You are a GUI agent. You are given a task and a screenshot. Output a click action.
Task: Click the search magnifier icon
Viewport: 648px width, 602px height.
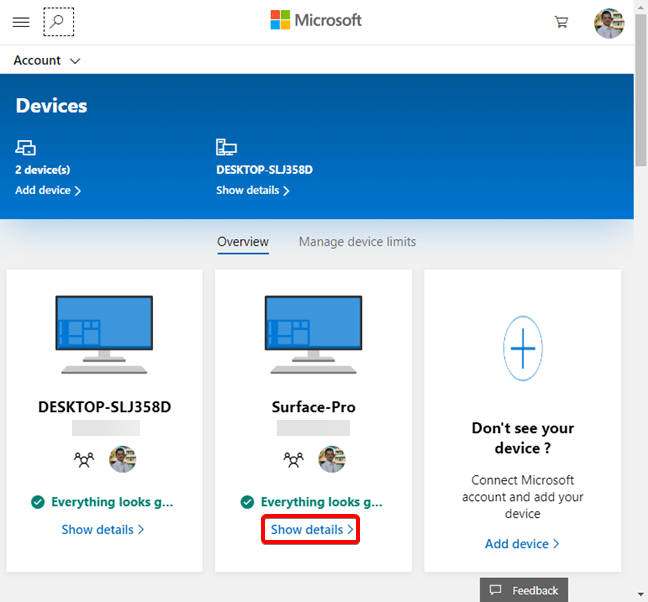click(59, 21)
